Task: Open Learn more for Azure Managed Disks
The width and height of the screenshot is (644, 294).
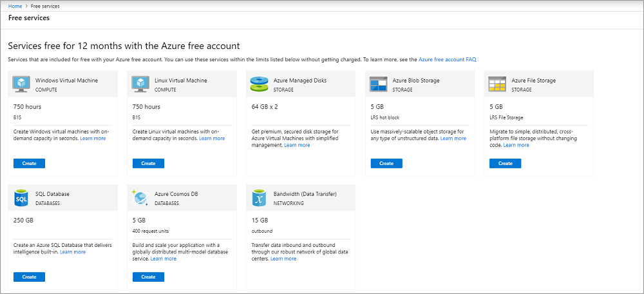Action: click(297, 145)
